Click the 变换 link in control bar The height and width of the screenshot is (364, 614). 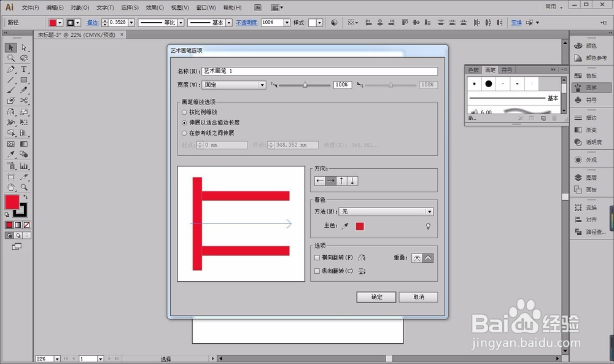pos(516,23)
